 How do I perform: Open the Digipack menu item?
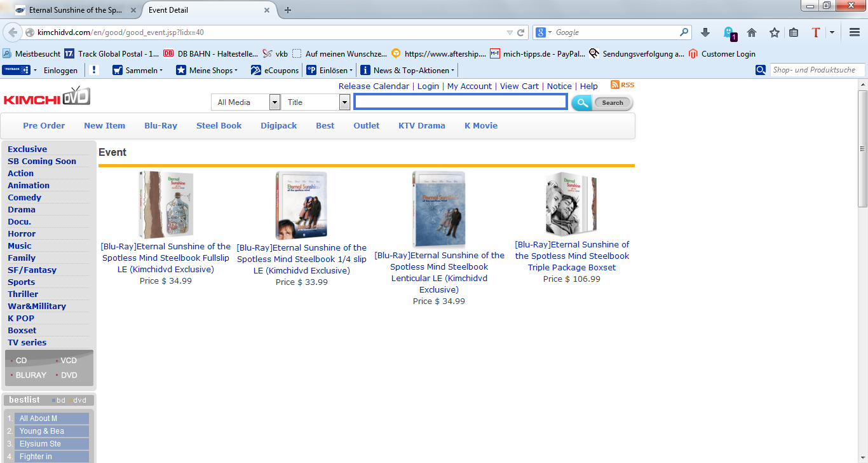(279, 126)
